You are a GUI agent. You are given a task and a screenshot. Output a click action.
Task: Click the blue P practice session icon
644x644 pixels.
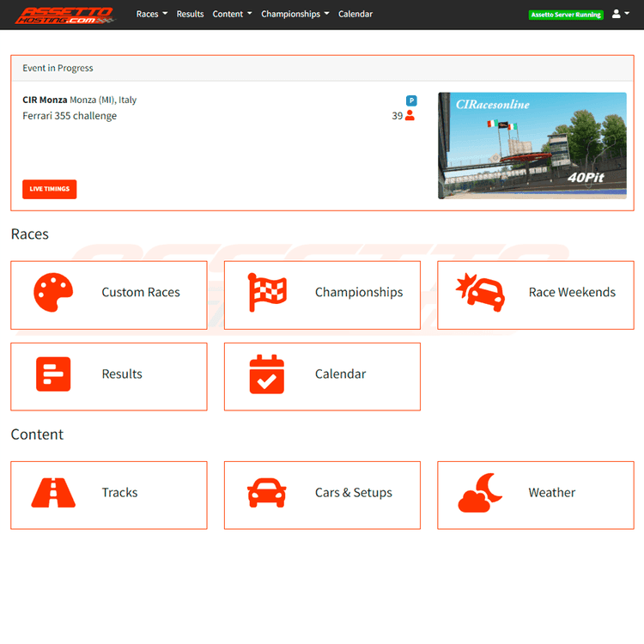(411, 100)
